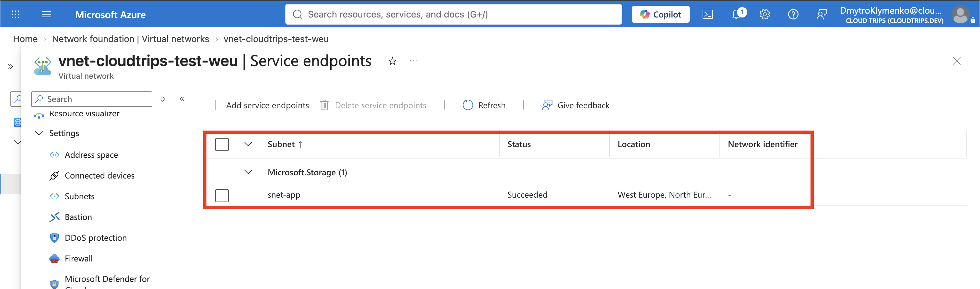Expand the collapsed left pane with double chevron
This screenshot has height=289, width=980.
[10, 66]
